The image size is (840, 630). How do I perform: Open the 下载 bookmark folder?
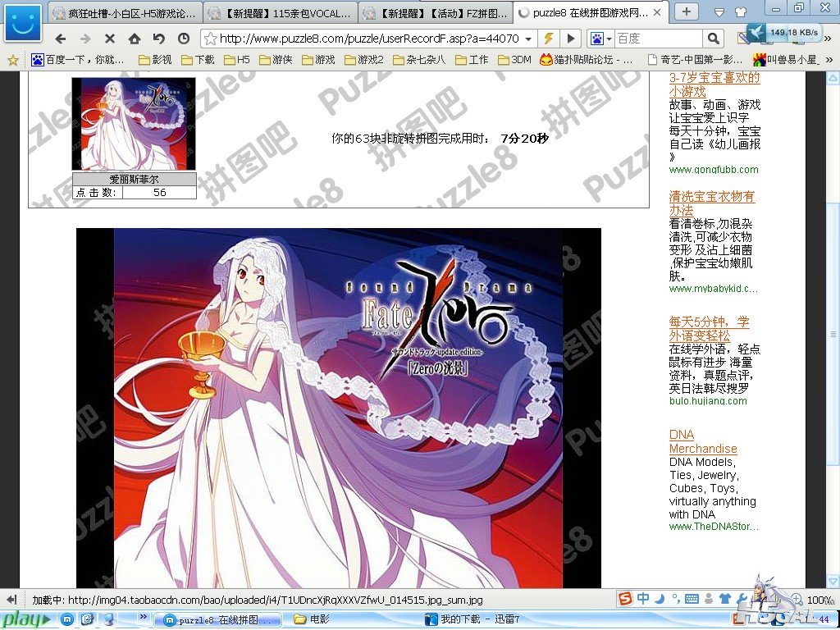[x=198, y=60]
